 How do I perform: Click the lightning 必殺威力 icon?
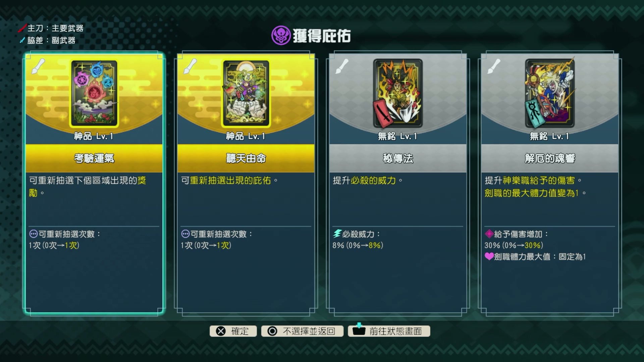pos(337,234)
